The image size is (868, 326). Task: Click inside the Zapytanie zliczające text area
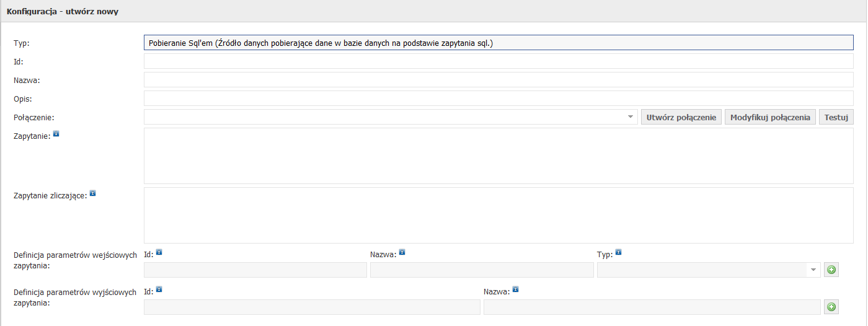click(498, 216)
